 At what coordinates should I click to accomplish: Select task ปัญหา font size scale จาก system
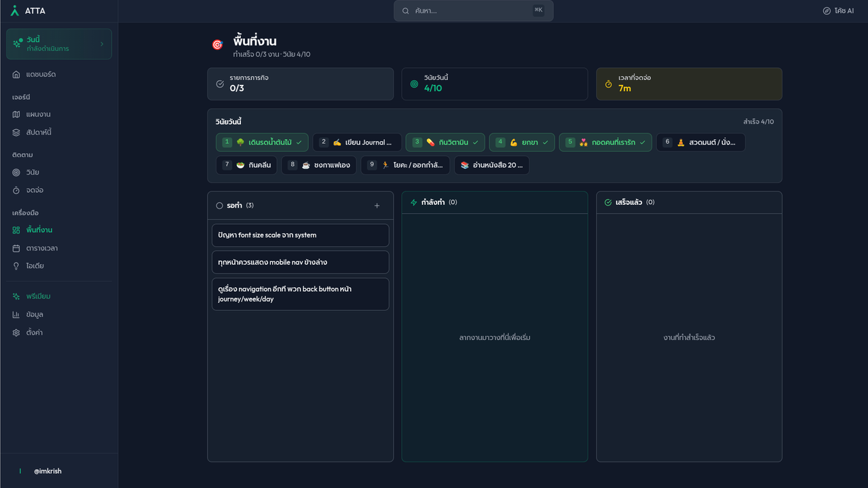click(x=301, y=236)
